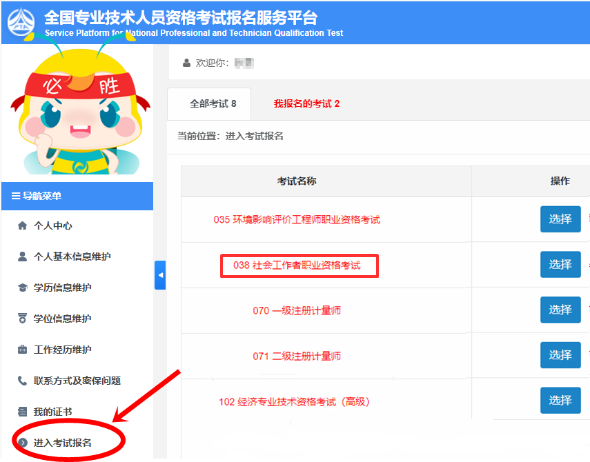The image size is (590, 462).
Task: Collapse the sidebar with the blue arrow handle
Action: click(160, 275)
